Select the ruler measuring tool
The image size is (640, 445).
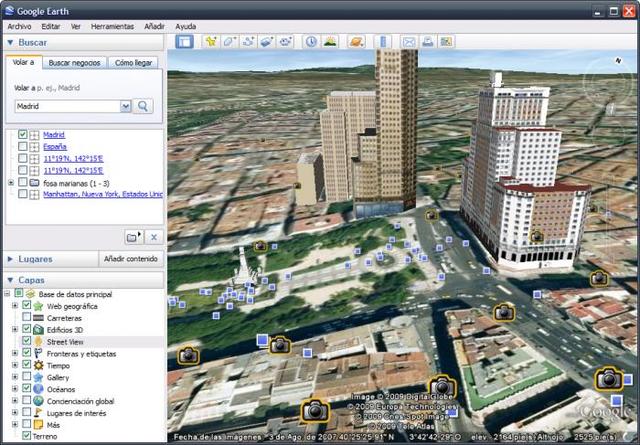pyautogui.click(x=383, y=42)
